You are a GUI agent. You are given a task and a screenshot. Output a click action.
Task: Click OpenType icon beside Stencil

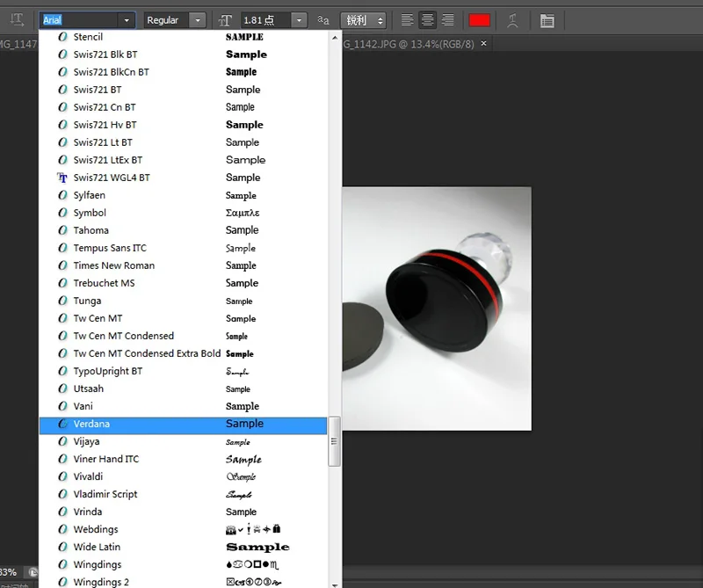pos(62,37)
